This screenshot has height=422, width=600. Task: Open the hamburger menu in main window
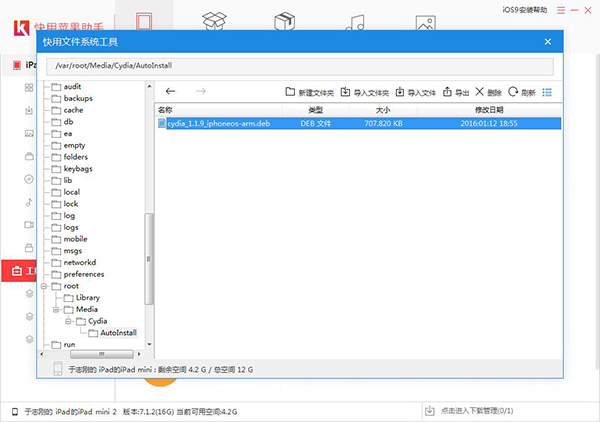[x=561, y=10]
